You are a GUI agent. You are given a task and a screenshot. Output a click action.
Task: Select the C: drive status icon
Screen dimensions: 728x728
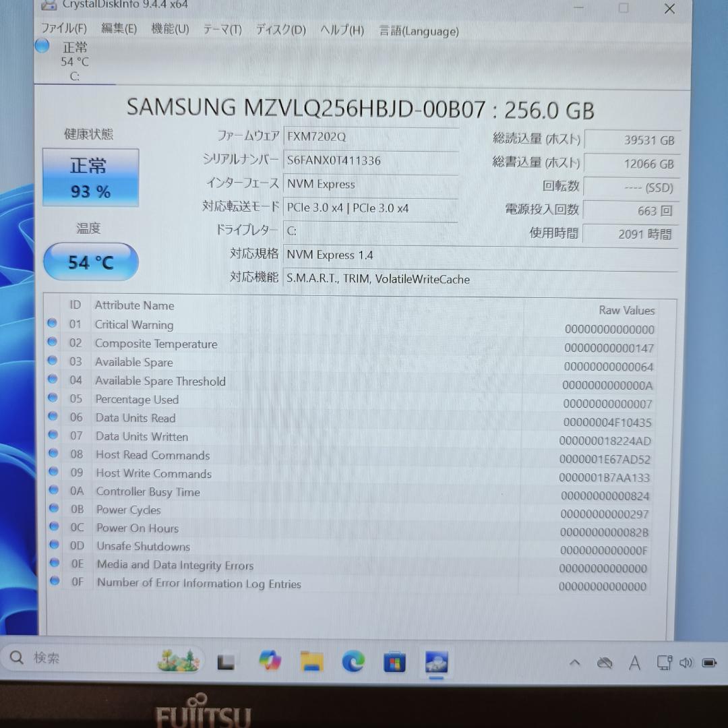42,46
